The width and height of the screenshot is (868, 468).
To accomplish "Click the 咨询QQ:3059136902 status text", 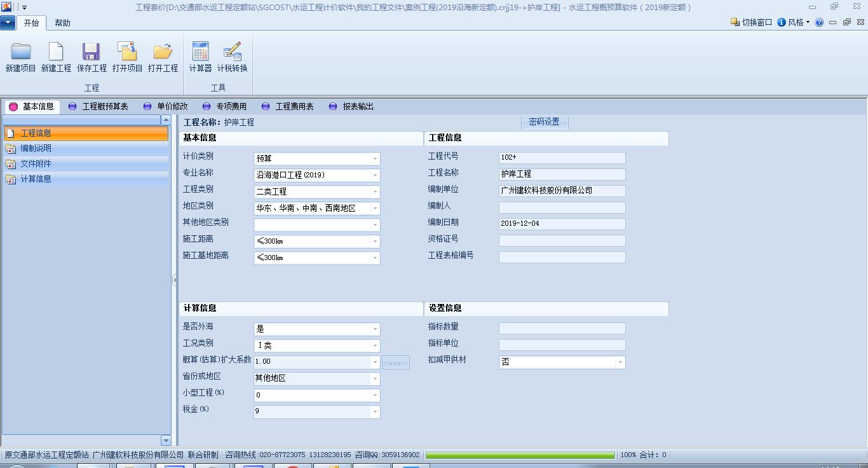I will (x=387, y=455).
